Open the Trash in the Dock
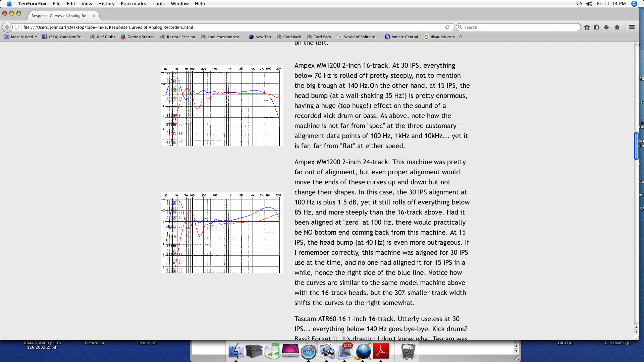This screenshot has width=644, height=362. tap(408, 351)
